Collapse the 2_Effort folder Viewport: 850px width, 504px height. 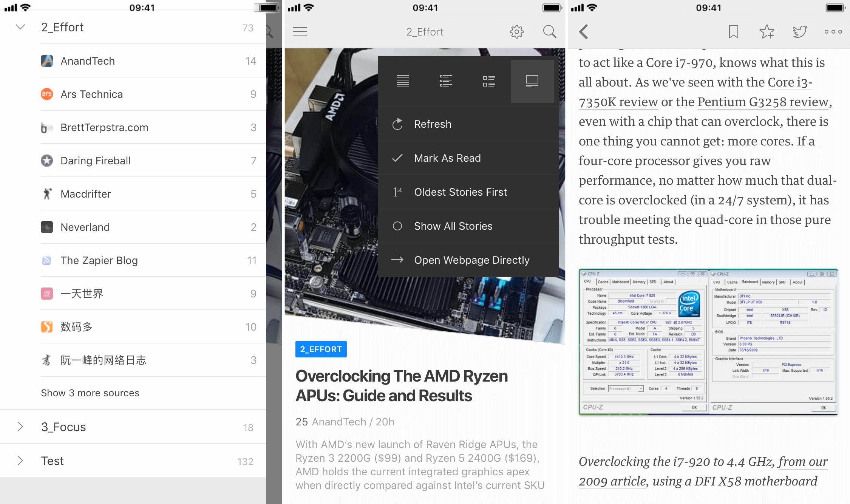click(x=20, y=27)
